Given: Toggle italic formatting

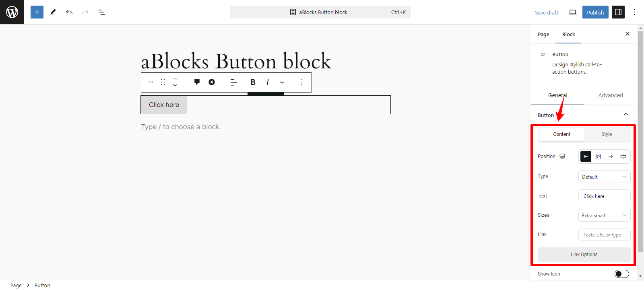Looking at the screenshot, I should (x=268, y=82).
